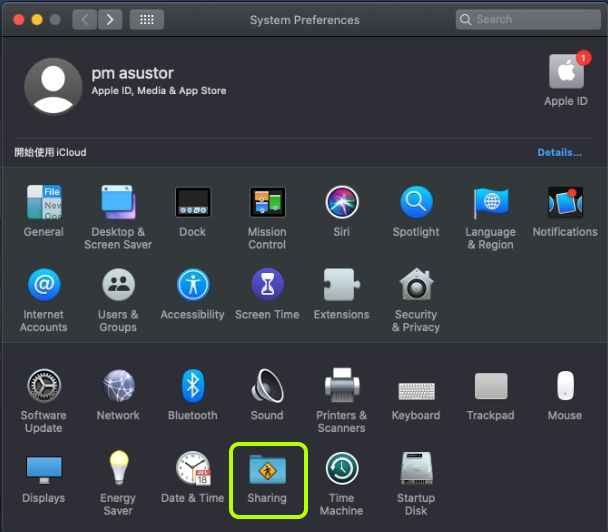Open Notifications preferences
The height and width of the screenshot is (532, 608).
coord(565,202)
